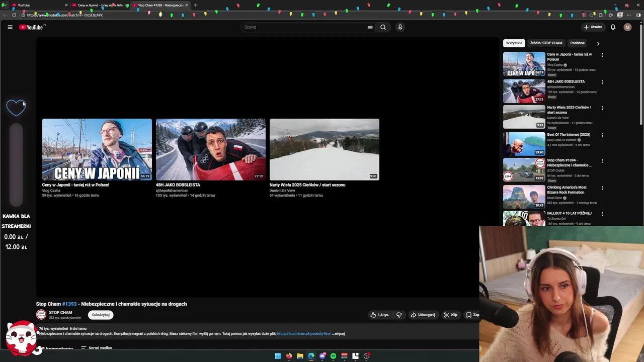Close the first YouTube browser tab
The height and width of the screenshot is (362, 644).
(66, 5)
